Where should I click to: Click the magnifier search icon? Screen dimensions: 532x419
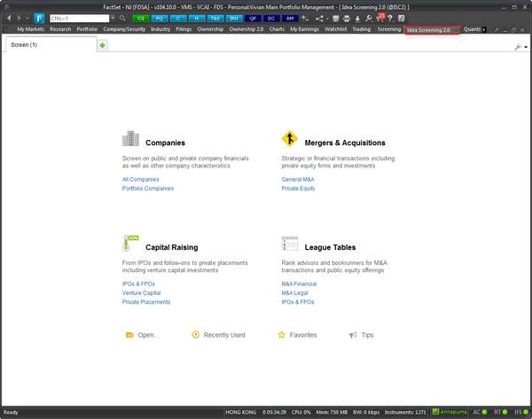[122, 19]
